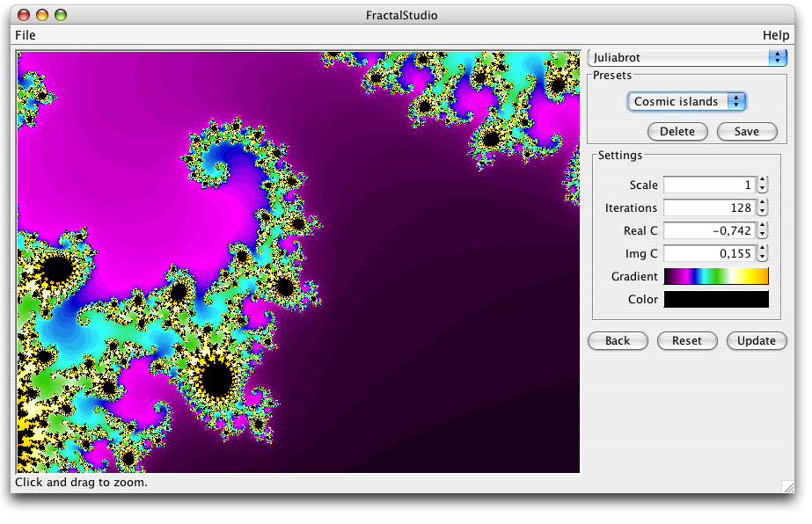This screenshot has height=524, width=812.
Task: Decrement the Iterations stepper
Action: pos(762,211)
